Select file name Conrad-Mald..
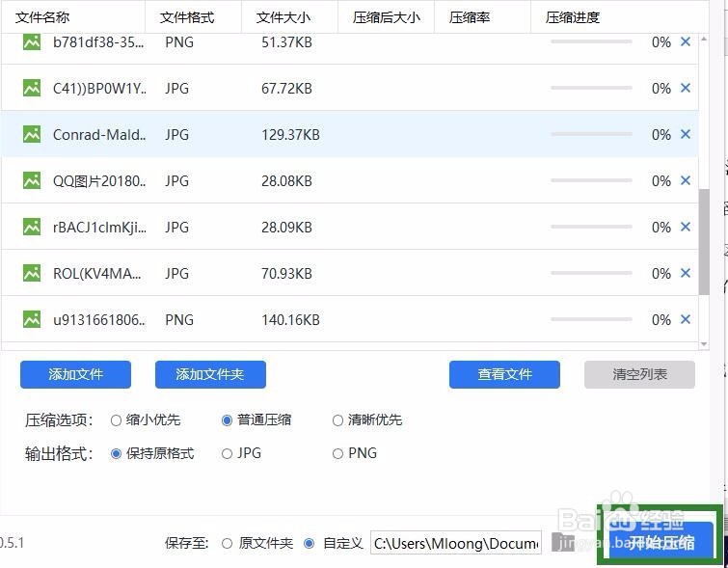The width and height of the screenshot is (728, 568). (x=99, y=135)
